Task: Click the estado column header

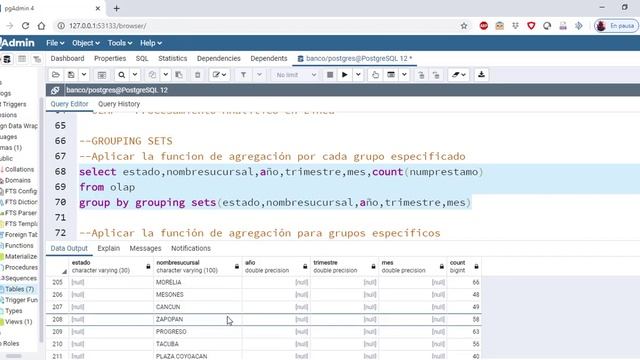Action: pos(111,267)
